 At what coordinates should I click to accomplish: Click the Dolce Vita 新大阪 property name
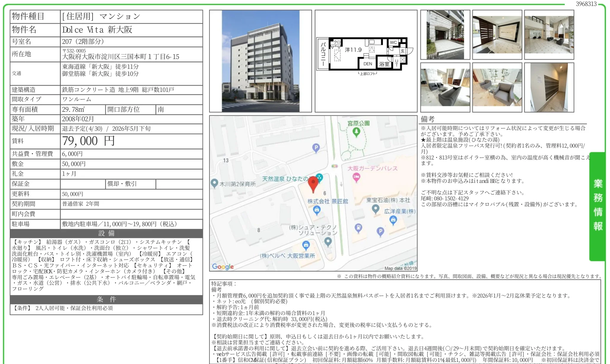(97, 30)
